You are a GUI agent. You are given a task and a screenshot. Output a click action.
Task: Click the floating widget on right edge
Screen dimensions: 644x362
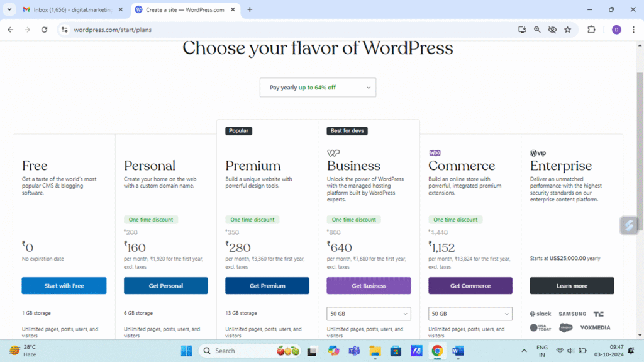point(629,225)
